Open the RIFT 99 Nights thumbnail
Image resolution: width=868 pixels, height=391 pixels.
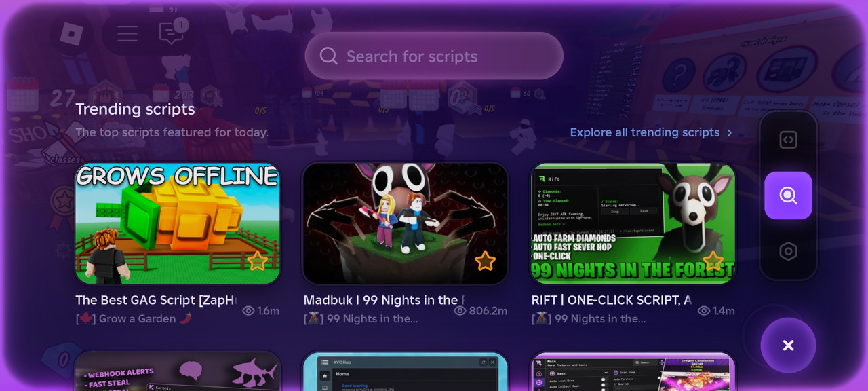tap(633, 223)
